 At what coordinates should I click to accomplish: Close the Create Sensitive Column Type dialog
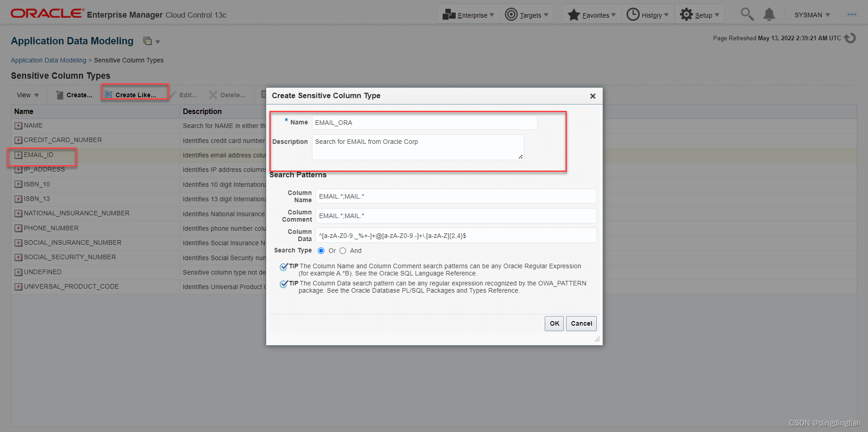(x=593, y=96)
